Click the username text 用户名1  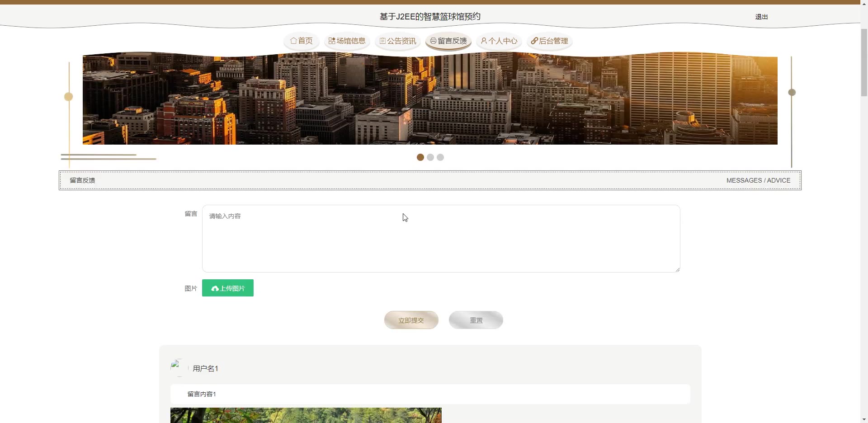pos(205,368)
